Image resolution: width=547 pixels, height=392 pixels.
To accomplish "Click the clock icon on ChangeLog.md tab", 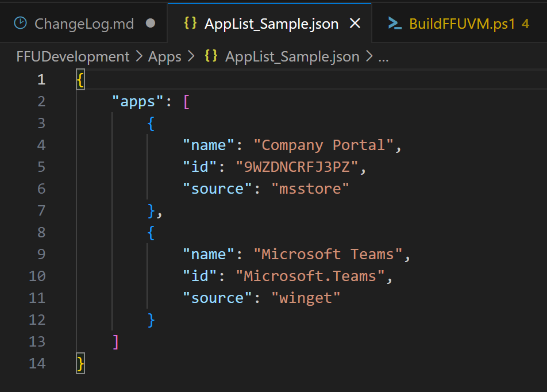I will [x=20, y=23].
